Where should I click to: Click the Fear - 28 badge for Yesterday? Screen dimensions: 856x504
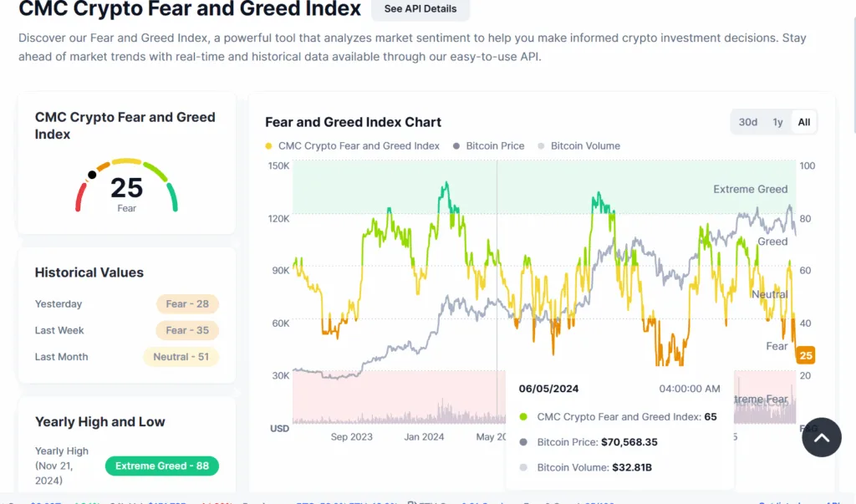[x=186, y=303]
